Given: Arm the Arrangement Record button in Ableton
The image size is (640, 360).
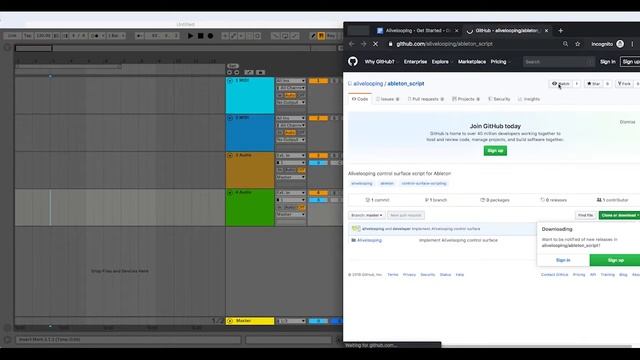Looking at the screenshot, I should click(x=210, y=36).
